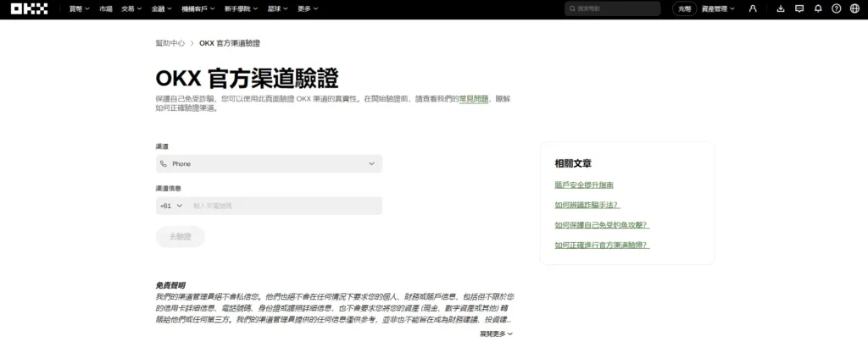
Task: Expand the 更多 menu
Action: click(308, 8)
